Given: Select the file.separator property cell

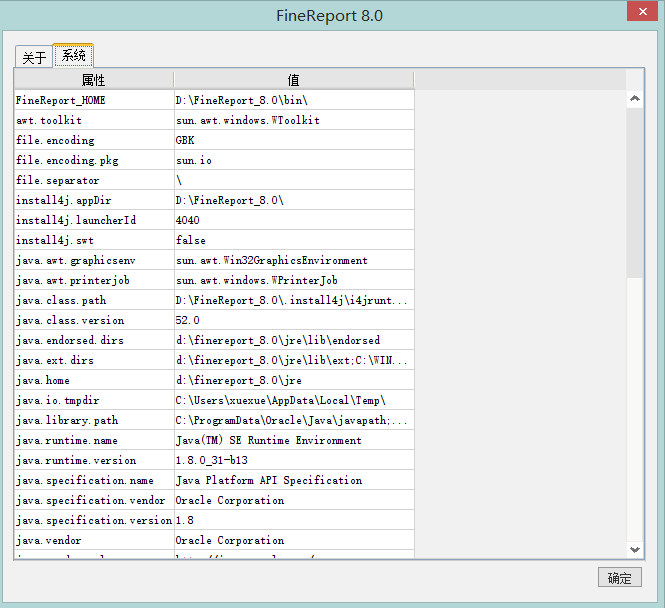Looking at the screenshot, I should (94, 180).
